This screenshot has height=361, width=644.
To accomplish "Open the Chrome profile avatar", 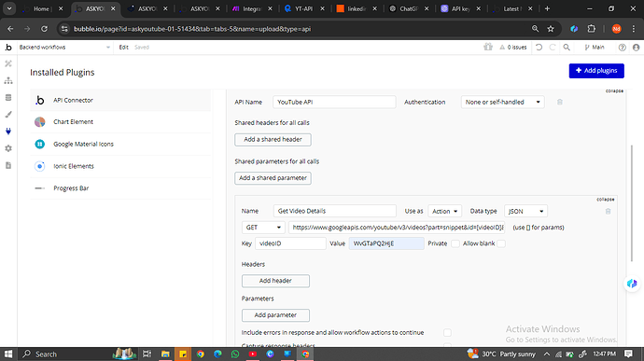I will tap(616, 29).
